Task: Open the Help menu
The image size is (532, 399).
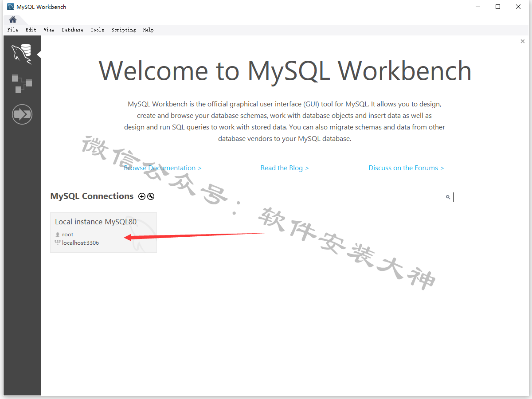Action: 148,30
